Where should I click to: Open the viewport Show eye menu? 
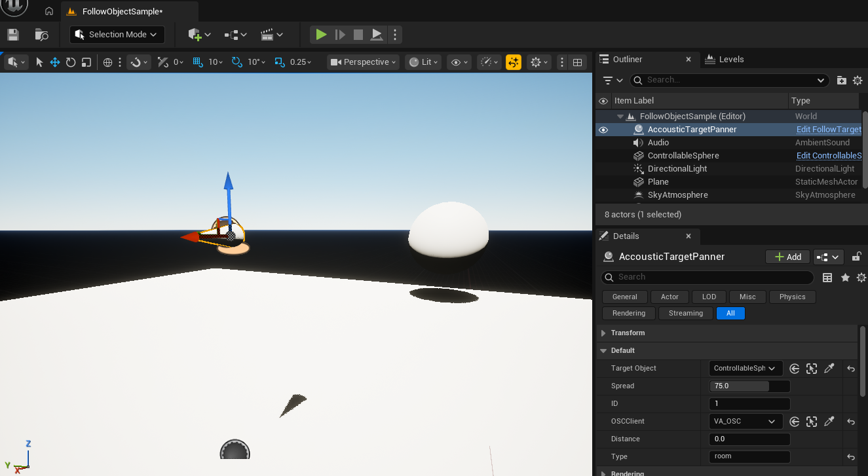click(459, 62)
